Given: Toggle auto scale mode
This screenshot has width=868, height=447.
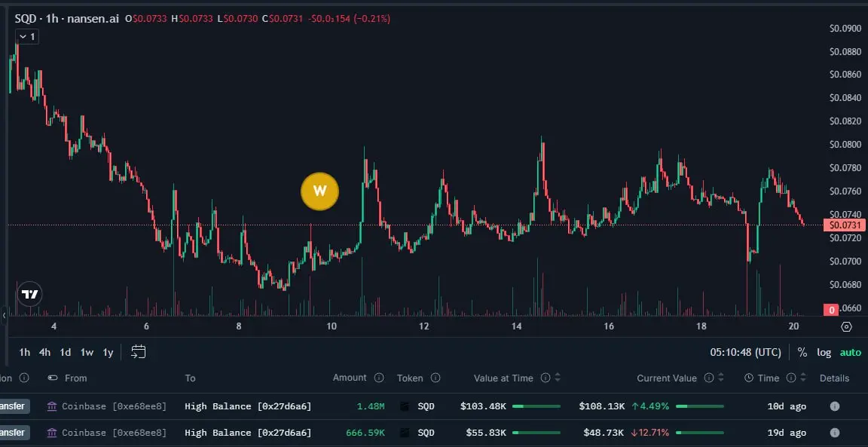Looking at the screenshot, I should [850, 352].
